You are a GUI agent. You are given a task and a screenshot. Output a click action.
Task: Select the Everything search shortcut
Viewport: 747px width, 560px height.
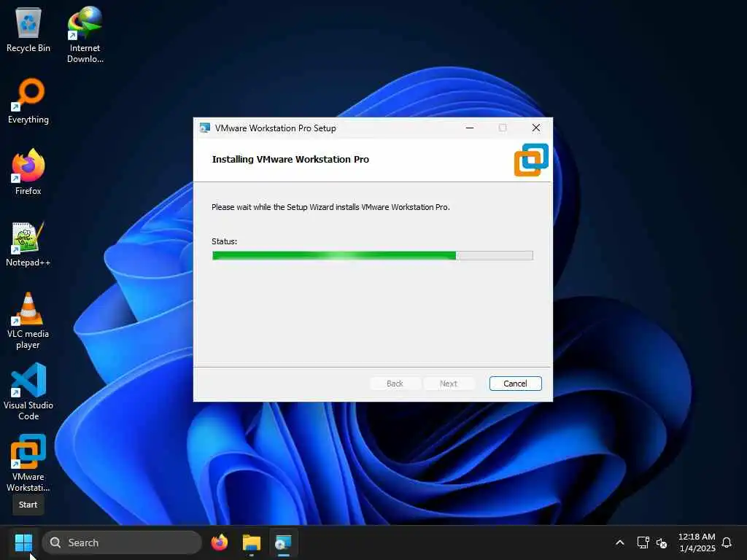28,101
